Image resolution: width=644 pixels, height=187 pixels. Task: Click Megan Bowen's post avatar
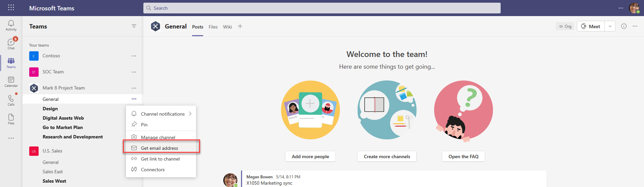(230, 180)
